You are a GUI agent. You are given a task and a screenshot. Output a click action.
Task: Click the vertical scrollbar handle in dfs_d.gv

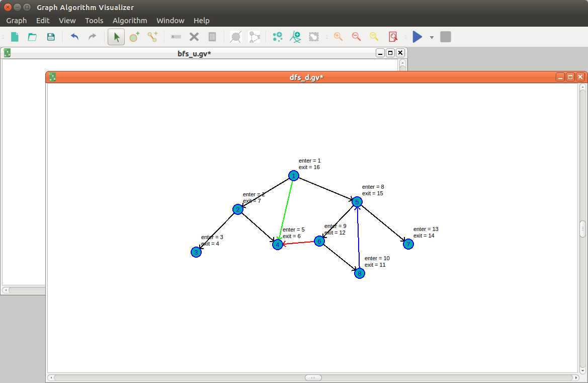(x=583, y=229)
